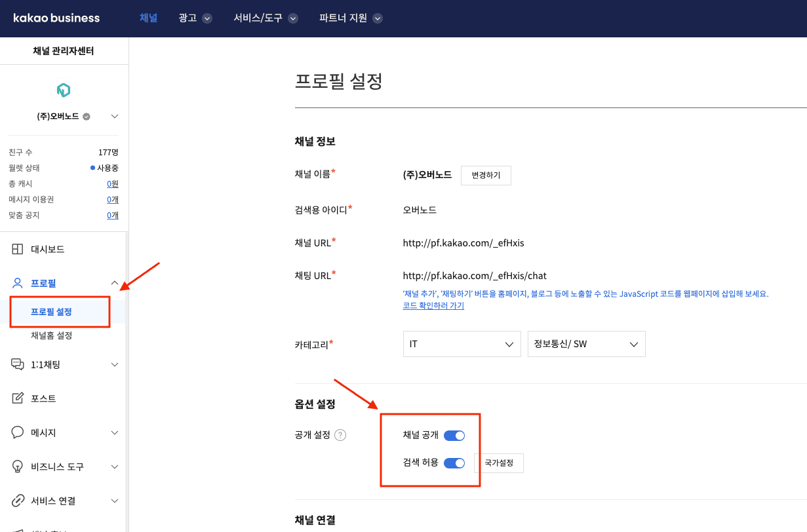
Task: Click the 포스트 edit icon
Action: pos(18,398)
